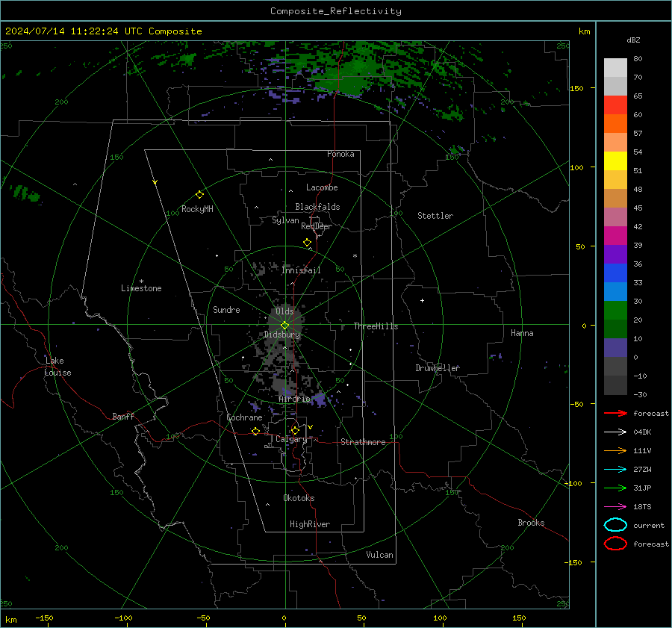The height and width of the screenshot is (628, 672).
Task: Click the Ponoka label
Action: 340,154
